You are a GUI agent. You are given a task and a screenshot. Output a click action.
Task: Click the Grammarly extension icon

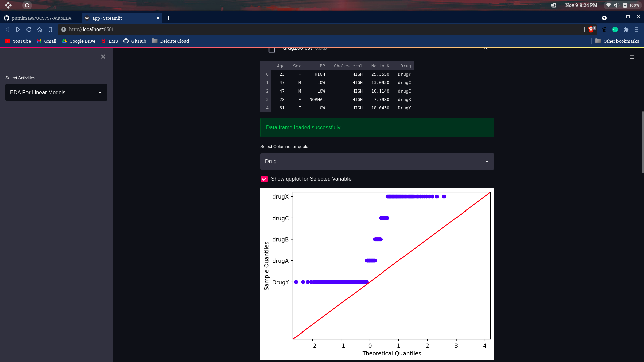pyautogui.click(x=615, y=29)
